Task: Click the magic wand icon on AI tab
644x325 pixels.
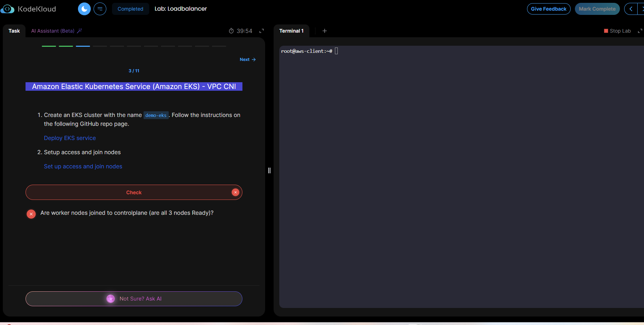Action: point(79,31)
